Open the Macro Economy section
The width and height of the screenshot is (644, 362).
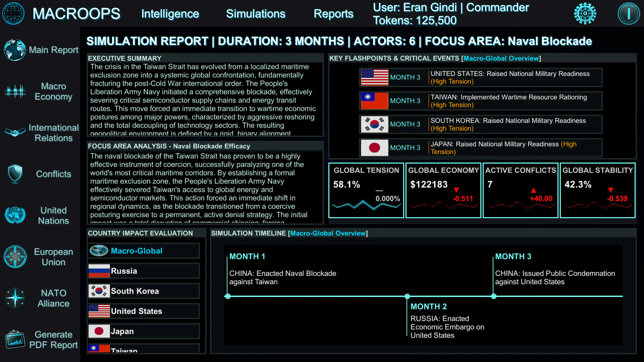pos(53,92)
